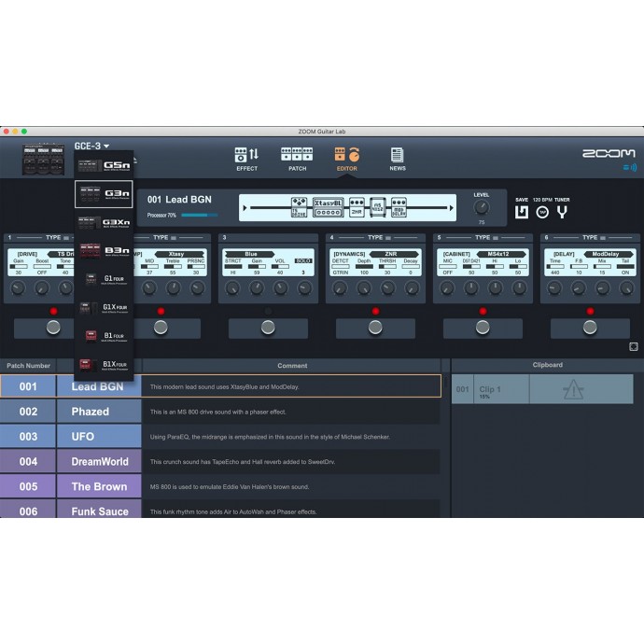Open the Patch section icon
This screenshot has height=644, width=644.
tap(297, 157)
